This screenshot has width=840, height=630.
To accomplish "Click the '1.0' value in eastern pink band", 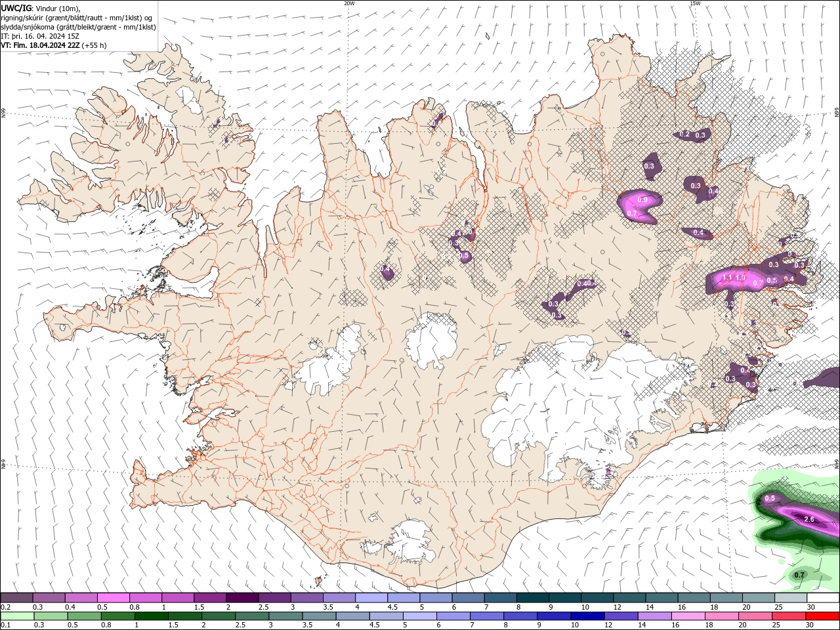I will pyautogui.click(x=740, y=278).
